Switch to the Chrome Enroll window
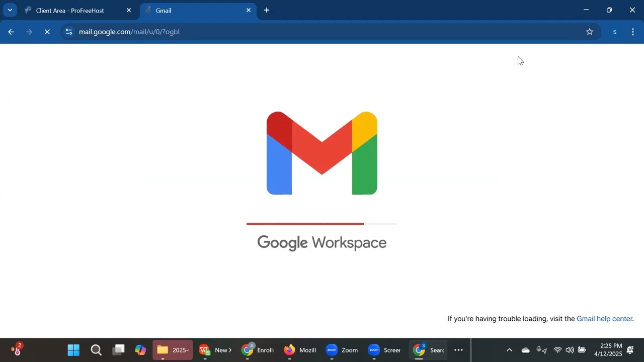Screen dimensions: 644x362 (x=257, y=350)
